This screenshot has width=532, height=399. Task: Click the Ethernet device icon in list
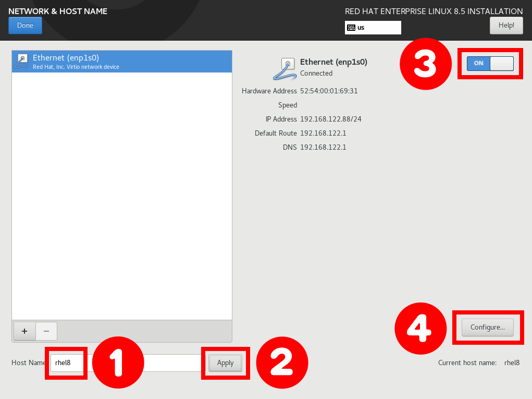(21, 61)
